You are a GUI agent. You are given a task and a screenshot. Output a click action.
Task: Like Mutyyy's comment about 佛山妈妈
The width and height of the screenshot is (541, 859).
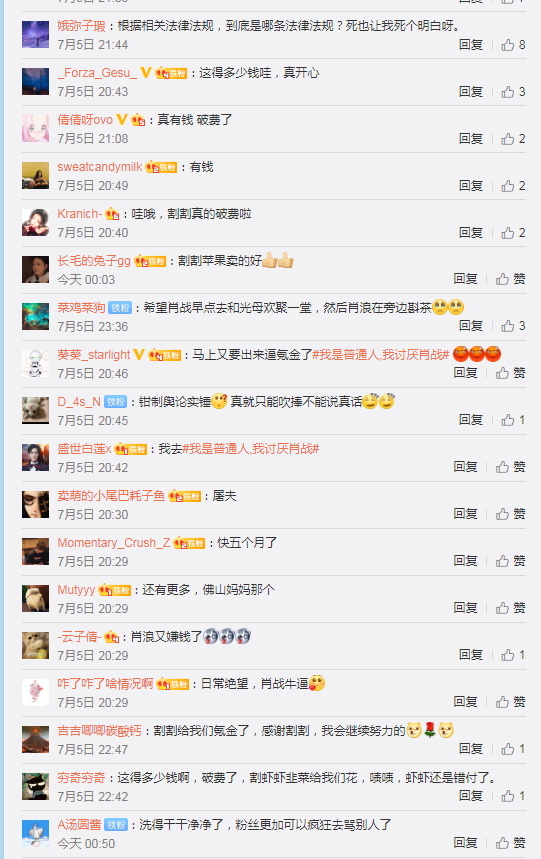coord(510,608)
